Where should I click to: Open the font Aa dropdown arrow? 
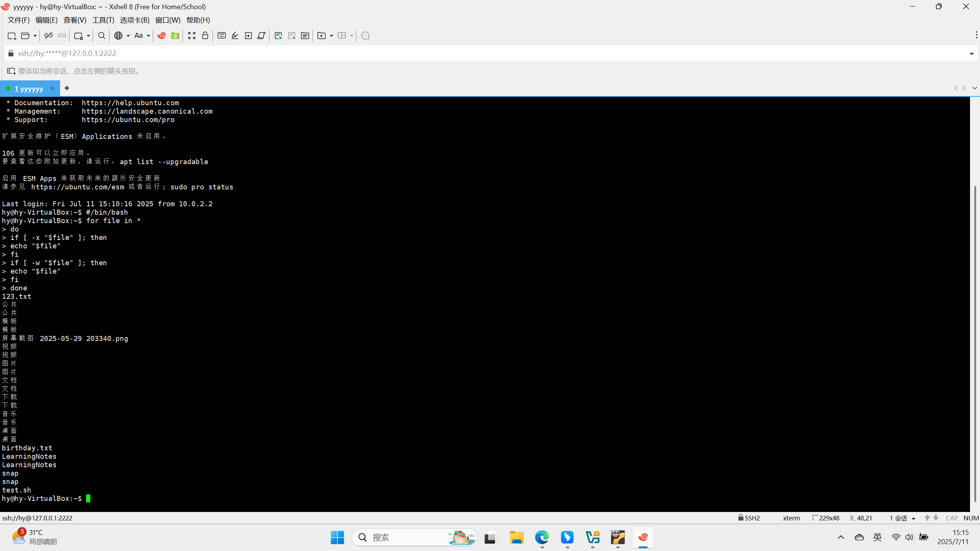[x=149, y=36]
